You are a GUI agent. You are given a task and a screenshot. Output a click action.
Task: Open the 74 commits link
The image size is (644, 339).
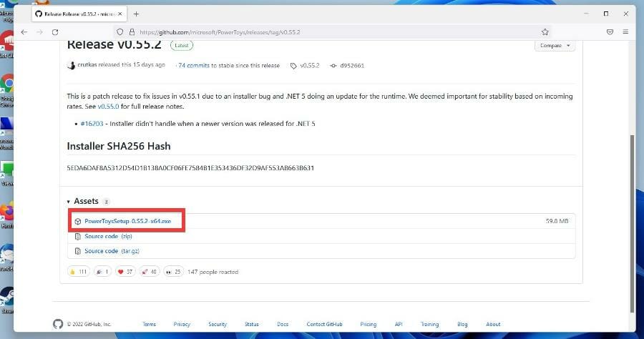click(194, 66)
